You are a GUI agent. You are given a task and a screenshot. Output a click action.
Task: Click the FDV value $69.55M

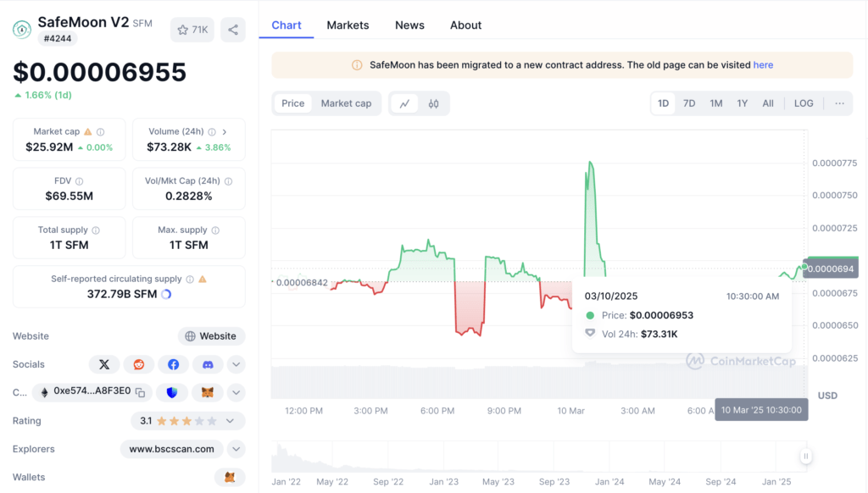tap(70, 197)
